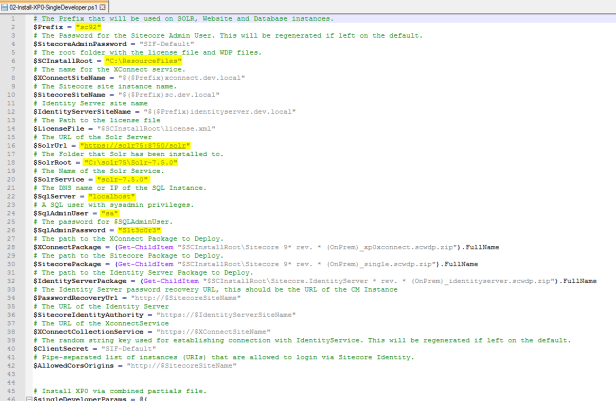Click the highlighted "localhost" SQL server value
This screenshot has height=401, width=616.
coord(112,197)
